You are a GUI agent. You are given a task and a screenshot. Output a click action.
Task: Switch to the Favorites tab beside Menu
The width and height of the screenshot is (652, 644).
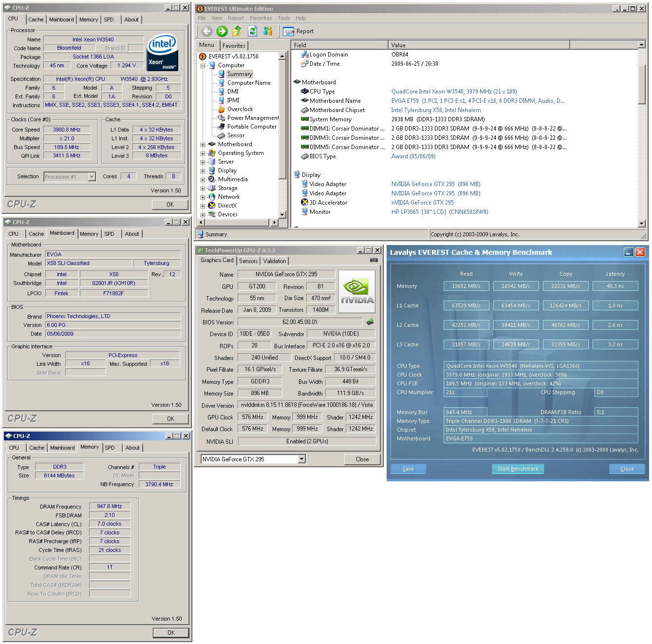234,45
